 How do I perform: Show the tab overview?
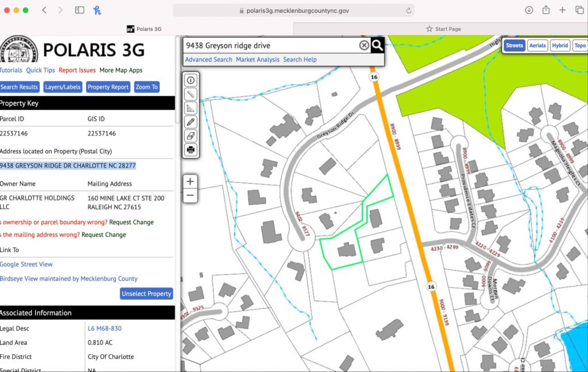point(579,10)
